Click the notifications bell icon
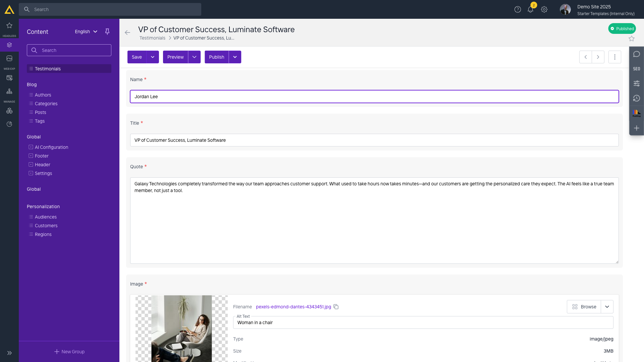Screen dimensions: 644x362 (x=530, y=9)
